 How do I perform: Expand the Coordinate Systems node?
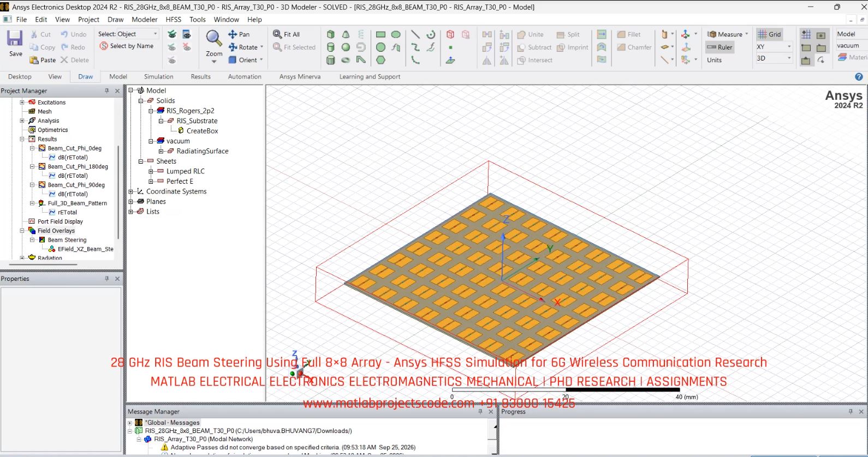pyautogui.click(x=131, y=191)
